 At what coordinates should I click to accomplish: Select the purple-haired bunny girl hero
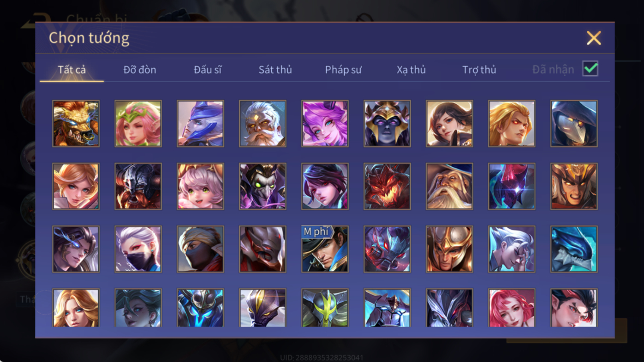point(325,124)
